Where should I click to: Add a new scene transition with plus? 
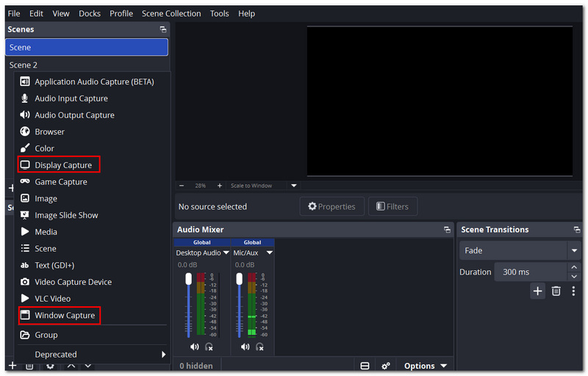(x=537, y=291)
